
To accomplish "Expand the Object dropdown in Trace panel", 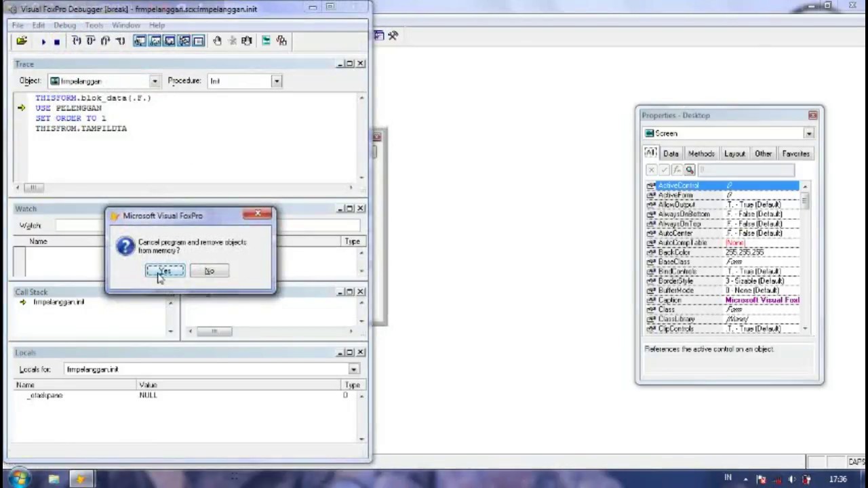I will (155, 81).
